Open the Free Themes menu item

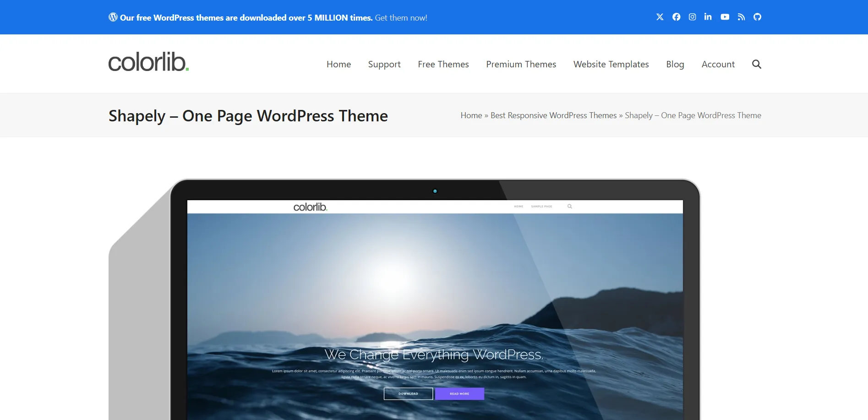443,64
